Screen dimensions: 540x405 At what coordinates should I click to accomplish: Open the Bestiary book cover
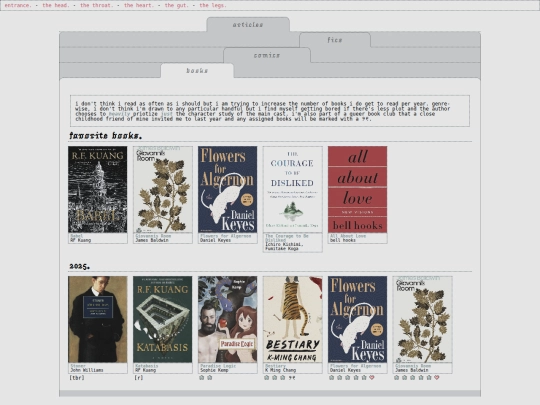pos(293,319)
